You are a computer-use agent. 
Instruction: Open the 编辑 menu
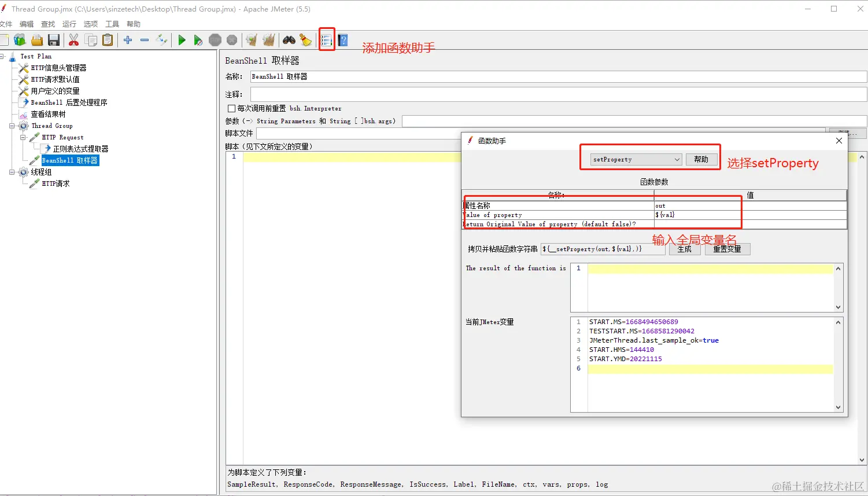(x=27, y=24)
